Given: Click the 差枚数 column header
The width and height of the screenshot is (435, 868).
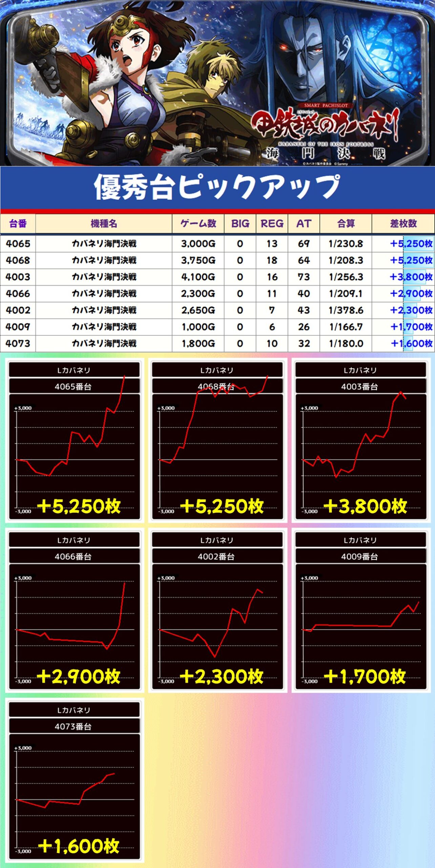Looking at the screenshot, I should 403,224.
